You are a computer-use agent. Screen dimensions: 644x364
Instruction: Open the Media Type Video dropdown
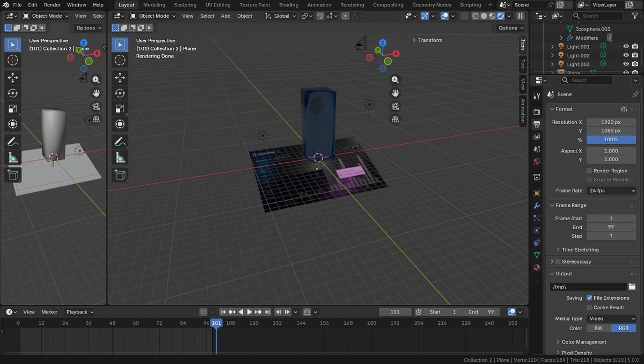coord(611,318)
